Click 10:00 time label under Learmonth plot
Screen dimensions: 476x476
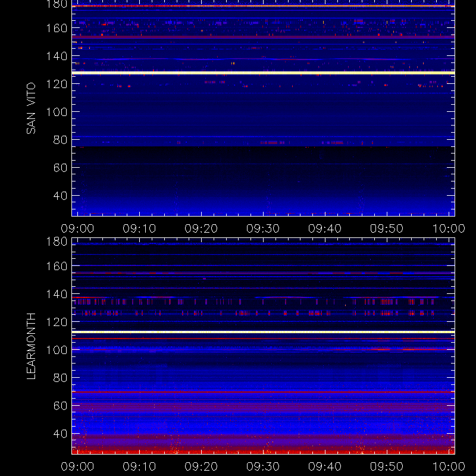click(449, 466)
